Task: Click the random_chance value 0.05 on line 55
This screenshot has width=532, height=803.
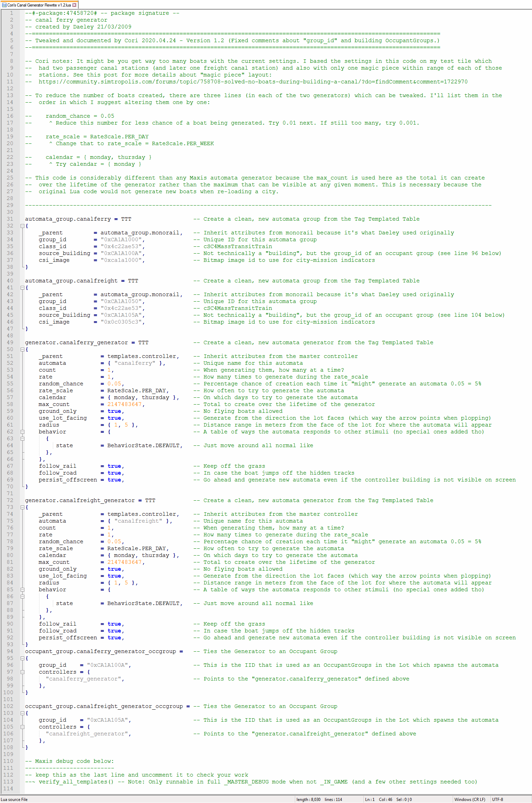Action: (114, 384)
